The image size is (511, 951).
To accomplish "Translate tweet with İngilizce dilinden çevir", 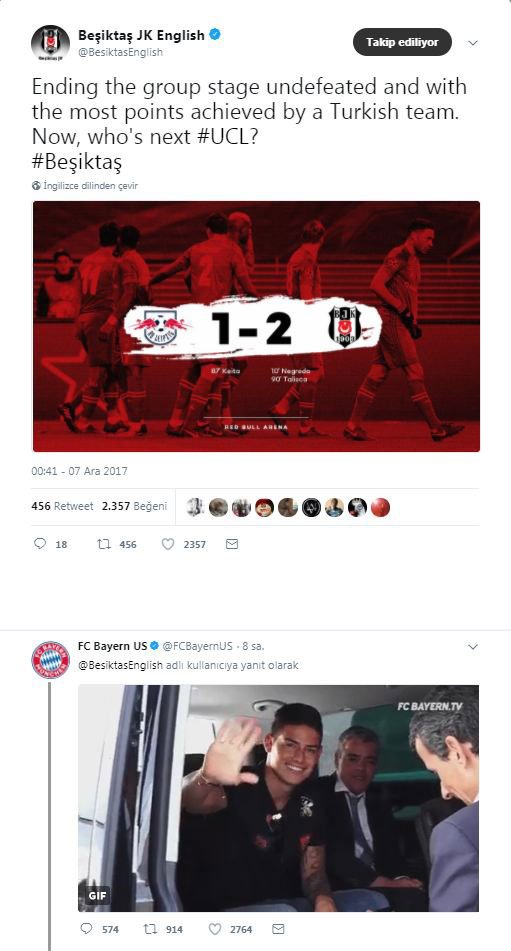I will (x=85, y=186).
